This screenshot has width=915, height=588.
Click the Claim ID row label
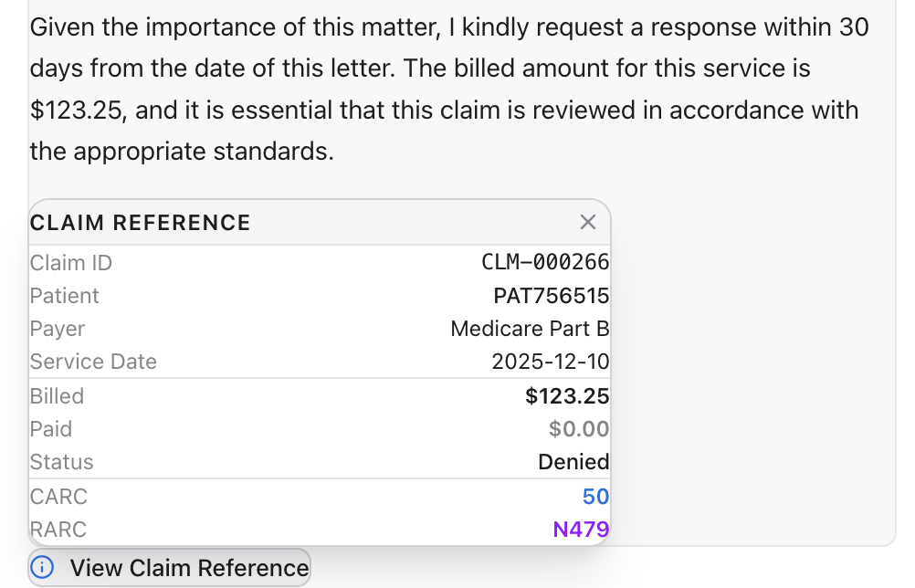[71, 263]
